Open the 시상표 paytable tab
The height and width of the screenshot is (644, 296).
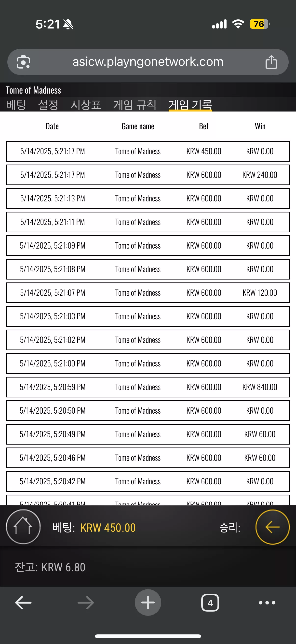[86, 104]
